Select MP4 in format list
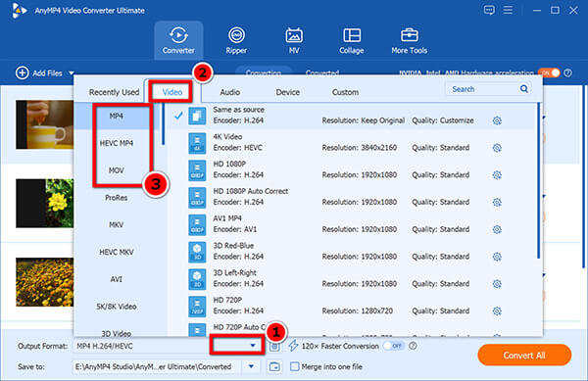 (x=117, y=117)
